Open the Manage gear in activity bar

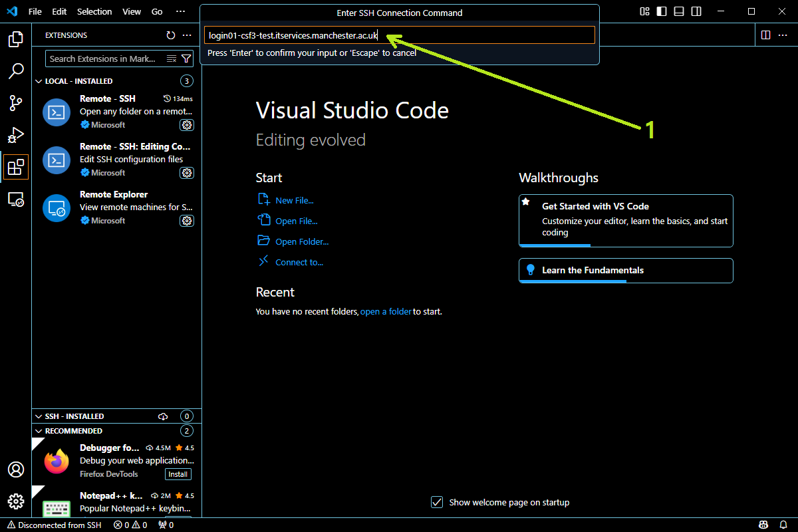pos(16,501)
